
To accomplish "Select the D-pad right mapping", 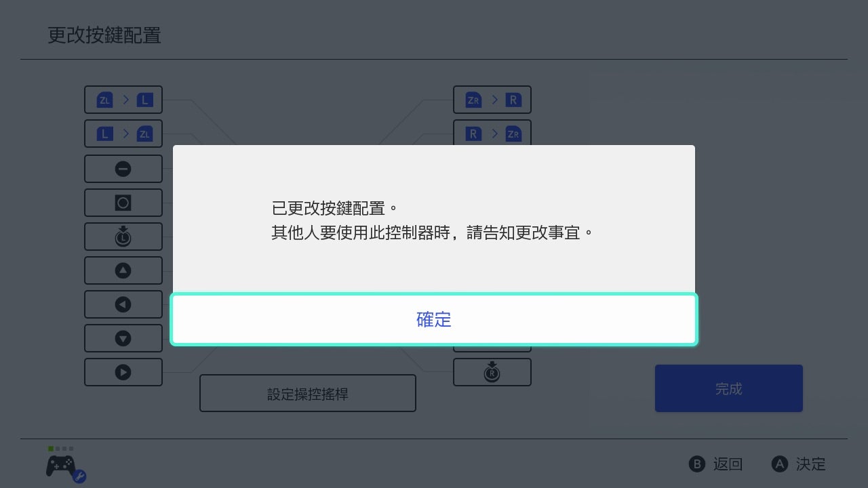I will tap(123, 372).
